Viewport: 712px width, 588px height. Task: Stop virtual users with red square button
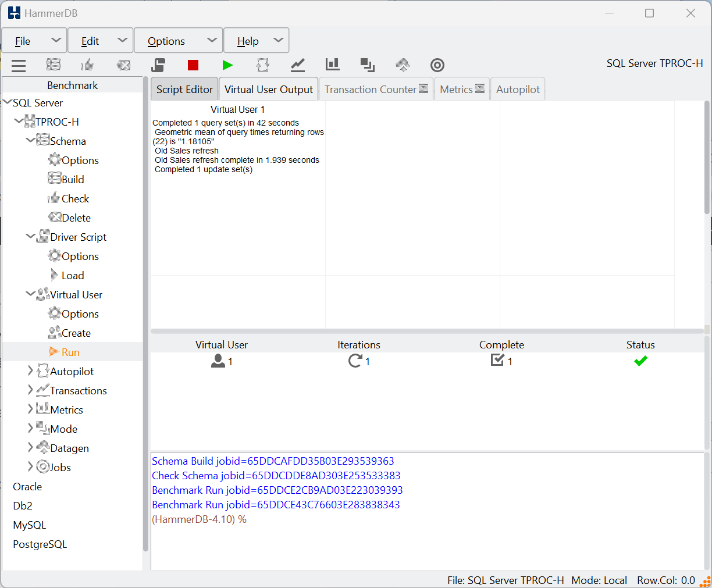pos(193,65)
